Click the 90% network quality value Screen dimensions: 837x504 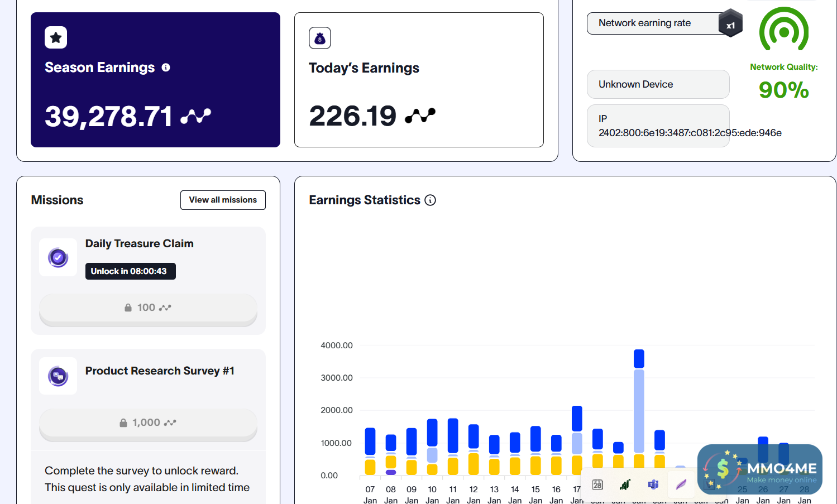coord(784,90)
